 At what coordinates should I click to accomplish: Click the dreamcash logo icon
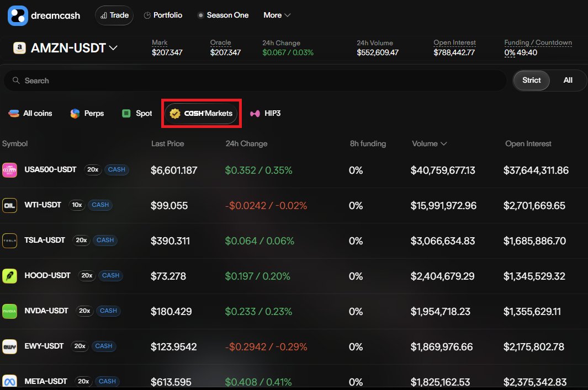(x=18, y=16)
